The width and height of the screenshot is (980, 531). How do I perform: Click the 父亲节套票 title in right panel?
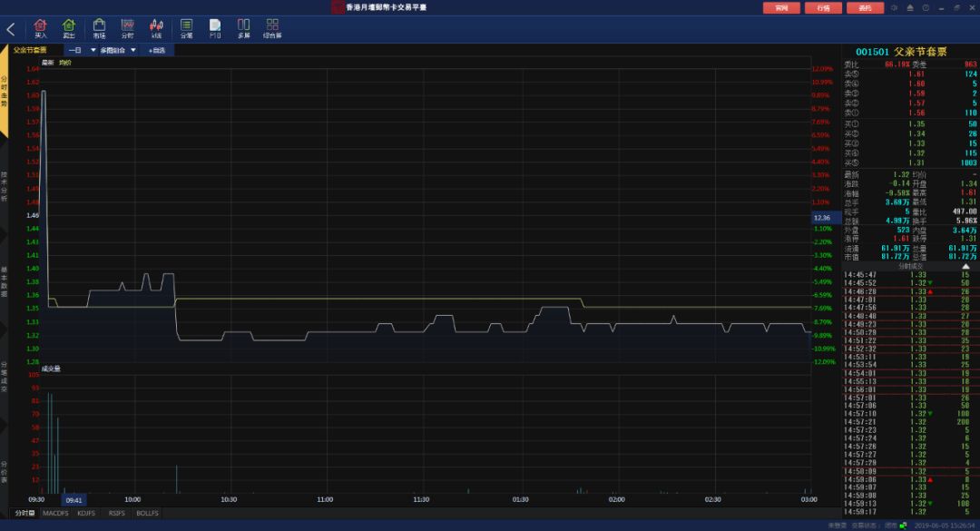(x=920, y=52)
